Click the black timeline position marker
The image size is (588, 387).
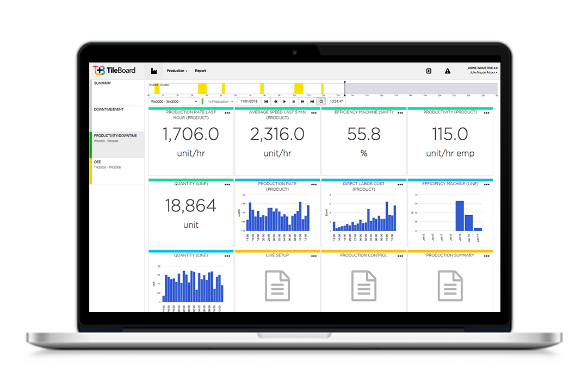345,89
